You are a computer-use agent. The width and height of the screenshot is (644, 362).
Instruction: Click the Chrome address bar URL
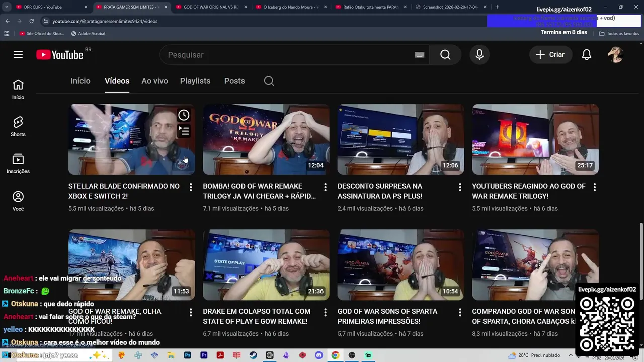coord(105,21)
